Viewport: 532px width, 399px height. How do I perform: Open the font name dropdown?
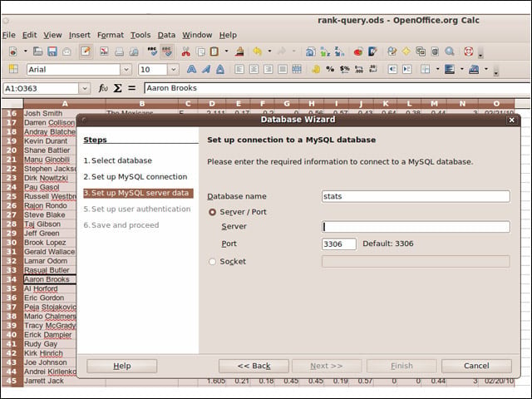point(126,70)
